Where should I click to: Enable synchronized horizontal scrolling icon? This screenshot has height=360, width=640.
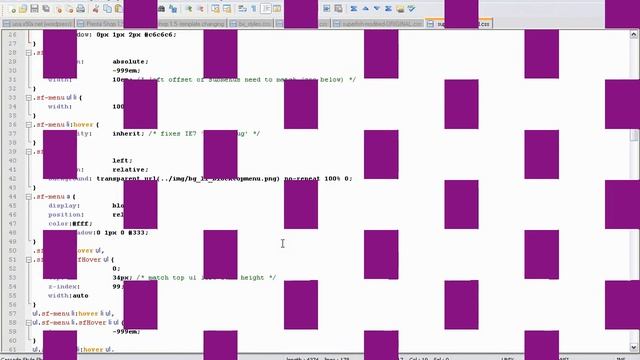(x=227, y=9)
